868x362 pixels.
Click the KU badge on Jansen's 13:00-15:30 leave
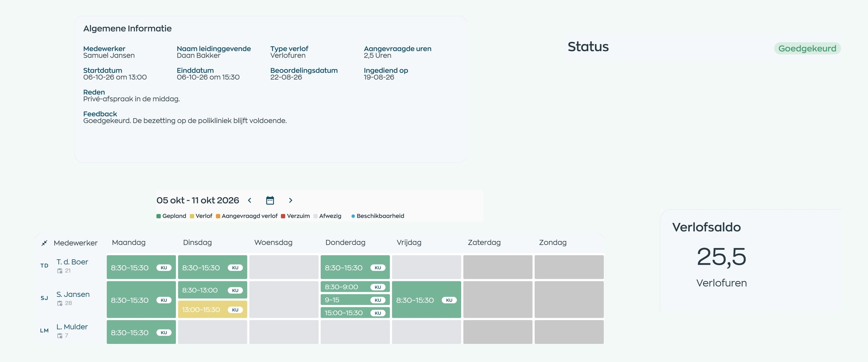click(x=235, y=310)
